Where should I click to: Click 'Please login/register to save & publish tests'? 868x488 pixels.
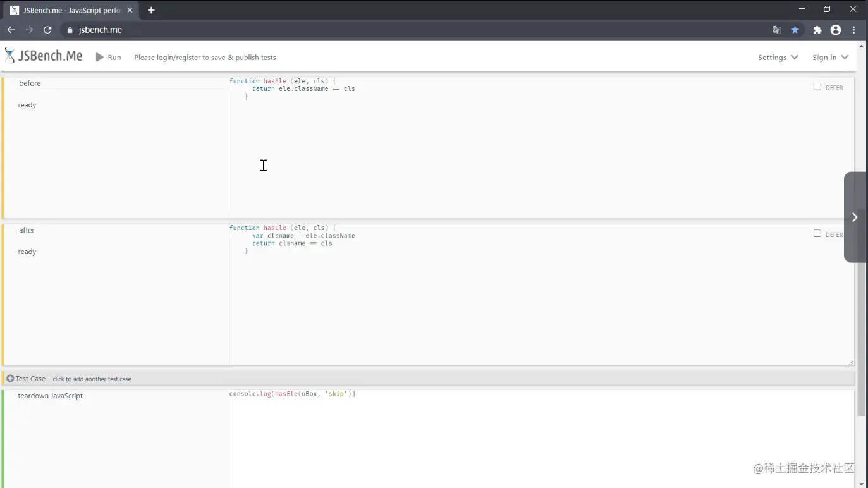click(205, 57)
